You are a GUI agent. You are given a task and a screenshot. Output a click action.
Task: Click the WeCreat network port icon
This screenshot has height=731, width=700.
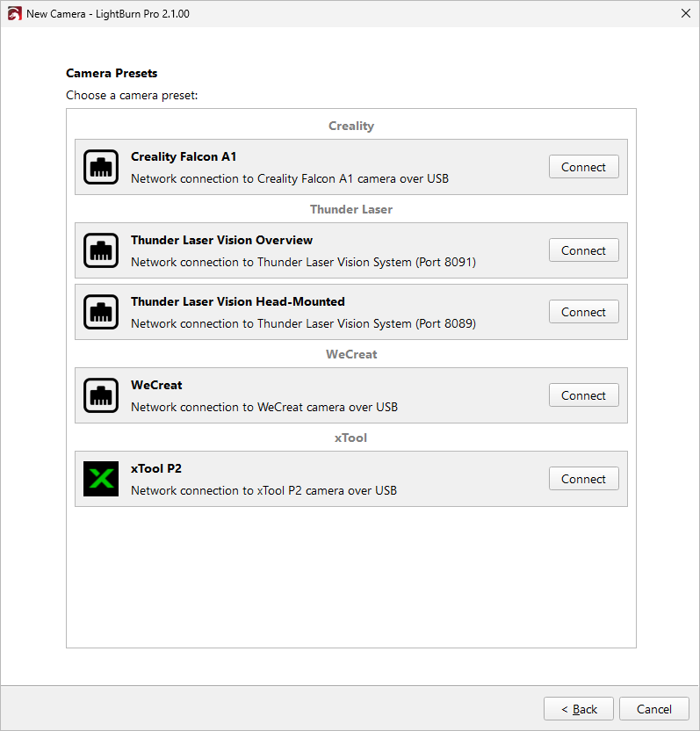pos(101,395)
